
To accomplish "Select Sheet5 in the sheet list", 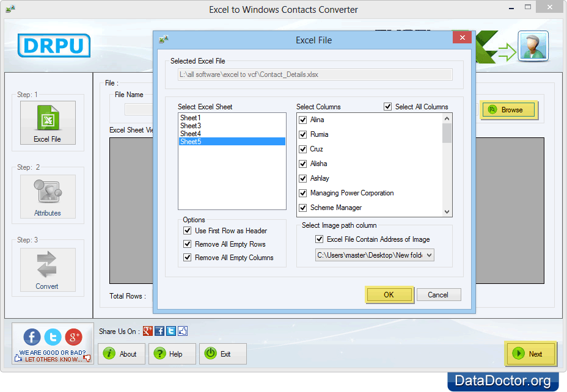I will 232,142.
